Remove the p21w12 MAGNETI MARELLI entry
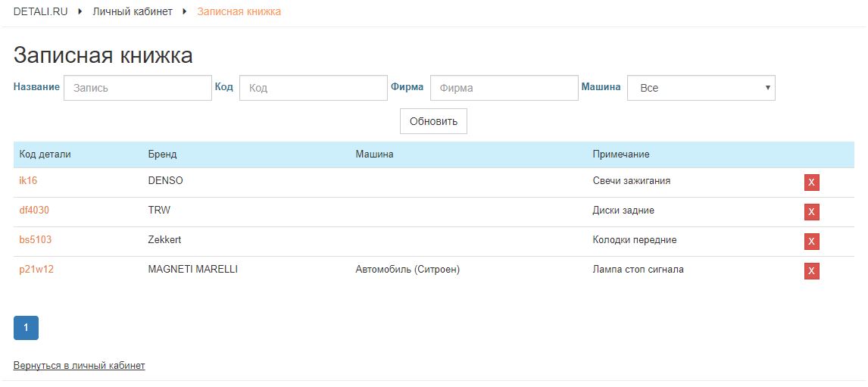 (x=811, y=271)
